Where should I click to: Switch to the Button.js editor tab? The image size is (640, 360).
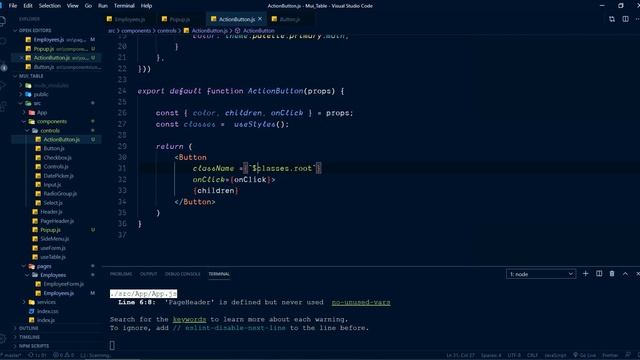point(290,19)
